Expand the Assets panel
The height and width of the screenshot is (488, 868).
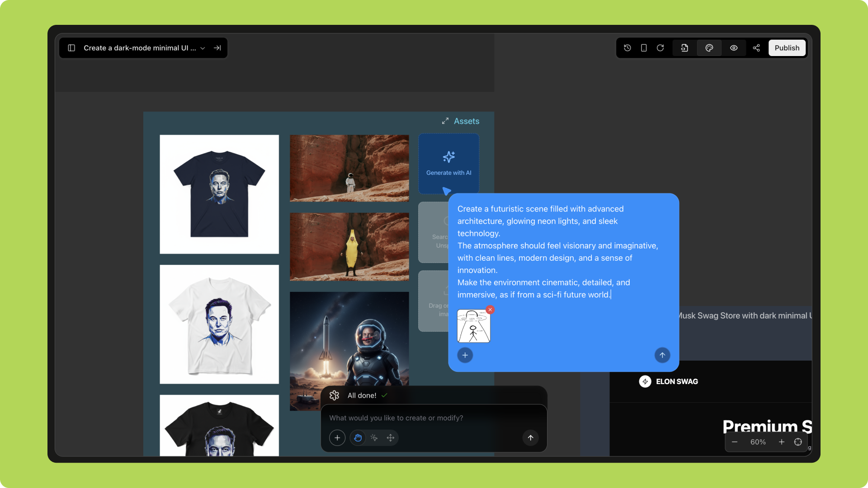click(461, 121)
